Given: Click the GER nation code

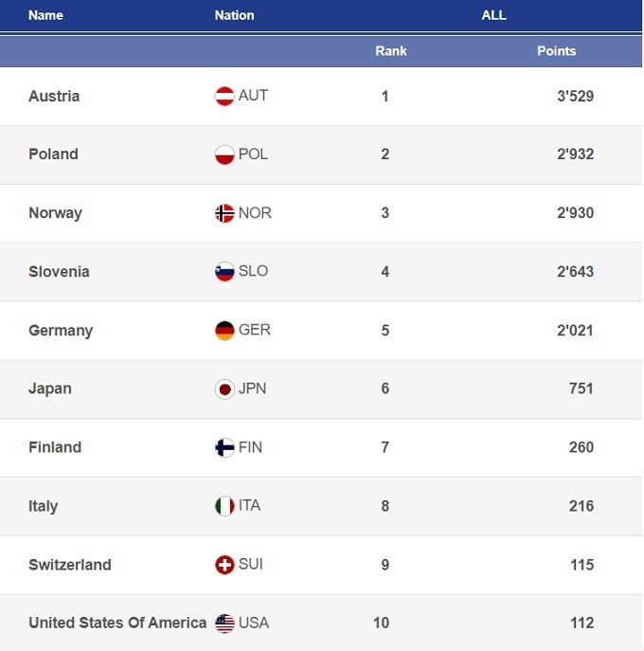Looking at the screenshot, I should point(254,331).
